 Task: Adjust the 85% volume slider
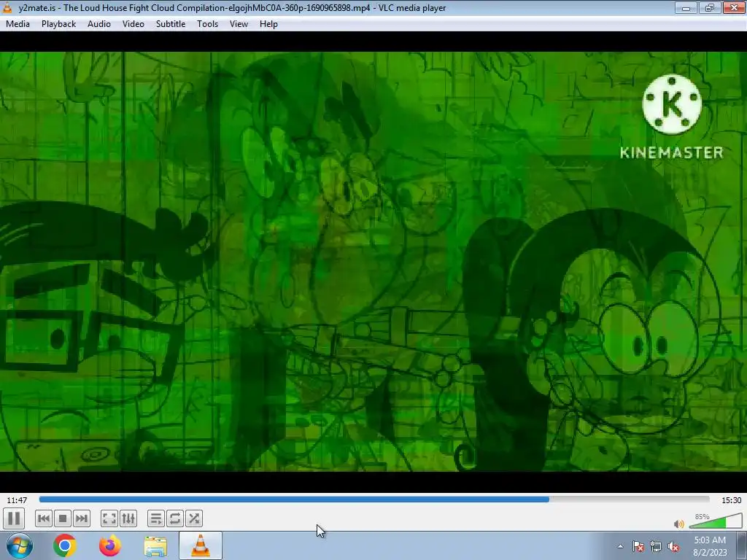tap(716, 521)
